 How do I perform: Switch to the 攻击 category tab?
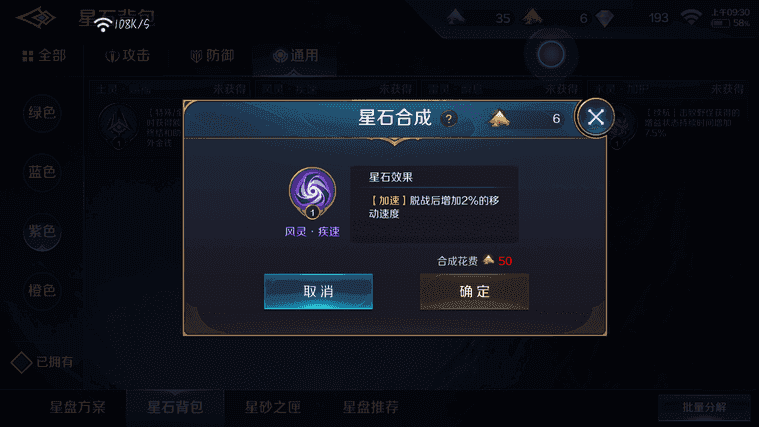point(128,56)
